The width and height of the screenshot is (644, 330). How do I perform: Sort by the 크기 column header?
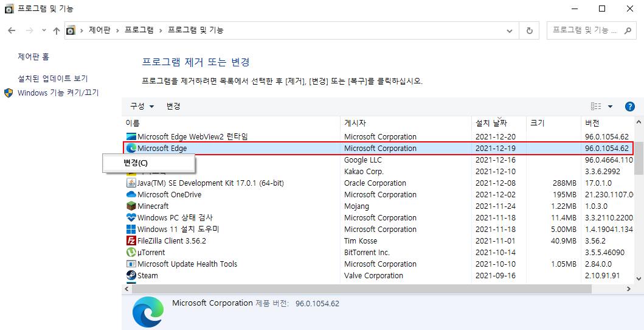(x=553, y=123)
